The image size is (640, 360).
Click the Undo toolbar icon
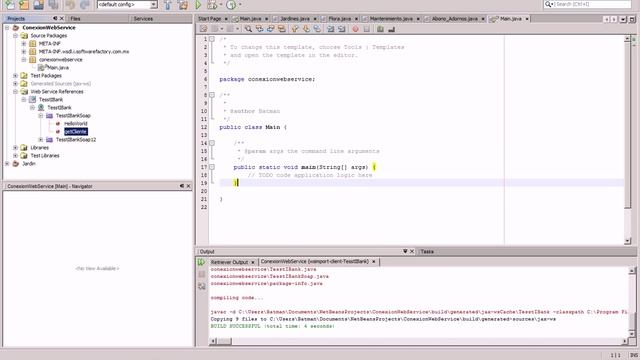pos(70,4)
